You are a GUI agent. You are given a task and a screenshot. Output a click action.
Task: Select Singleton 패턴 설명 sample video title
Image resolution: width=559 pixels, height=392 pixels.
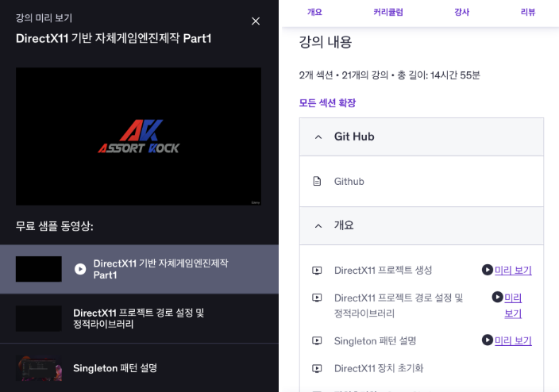point(115,368)
